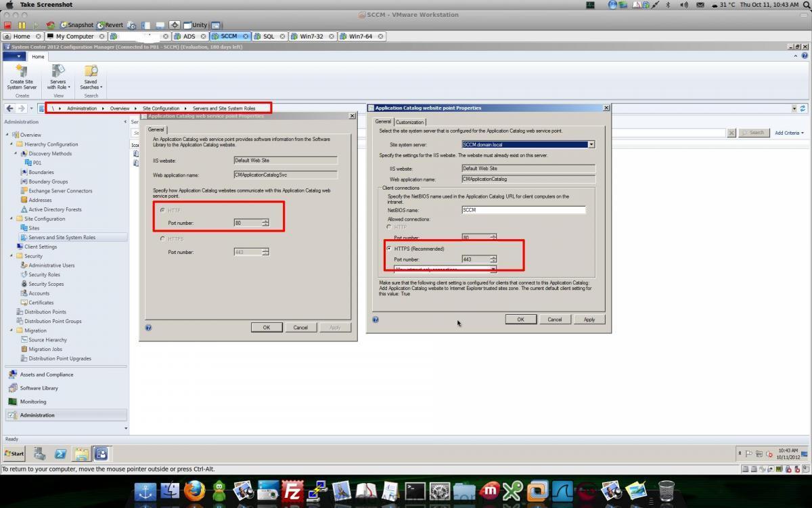Screen dimensions: 812x508
Task: Select the Home ribbon tab
Action: pos(38,57)
